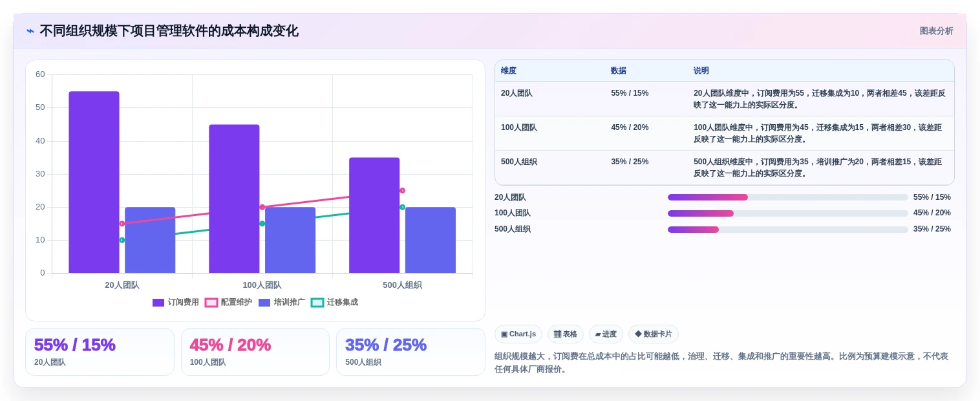Click the 培训推广 bar for 100人团队
Viewport: 980px width, 401px height.
click(x=290, y=240)
